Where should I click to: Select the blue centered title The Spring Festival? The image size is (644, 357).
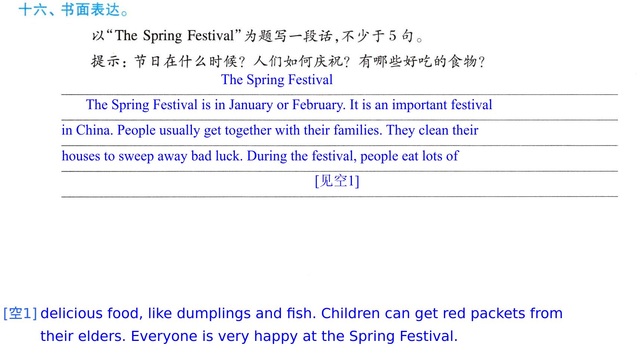[x=277, y=80]
